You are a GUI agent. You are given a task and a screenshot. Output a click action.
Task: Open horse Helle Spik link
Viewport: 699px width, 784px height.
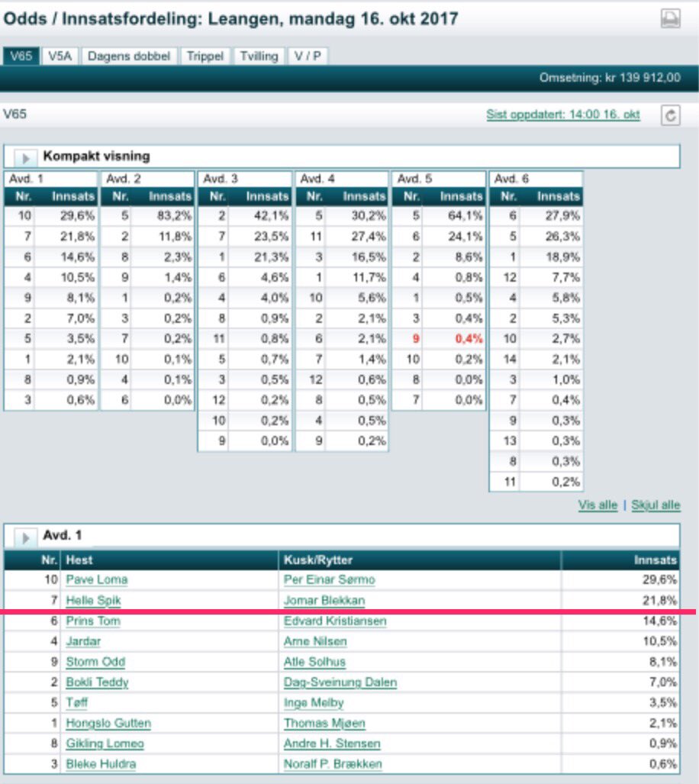point(93,601)
